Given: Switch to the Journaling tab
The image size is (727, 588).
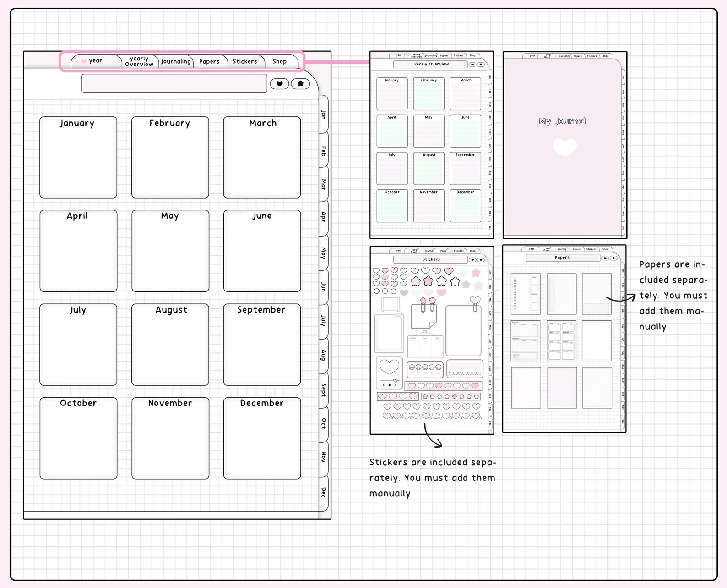Looking at the screenshot, I should 176,61.
